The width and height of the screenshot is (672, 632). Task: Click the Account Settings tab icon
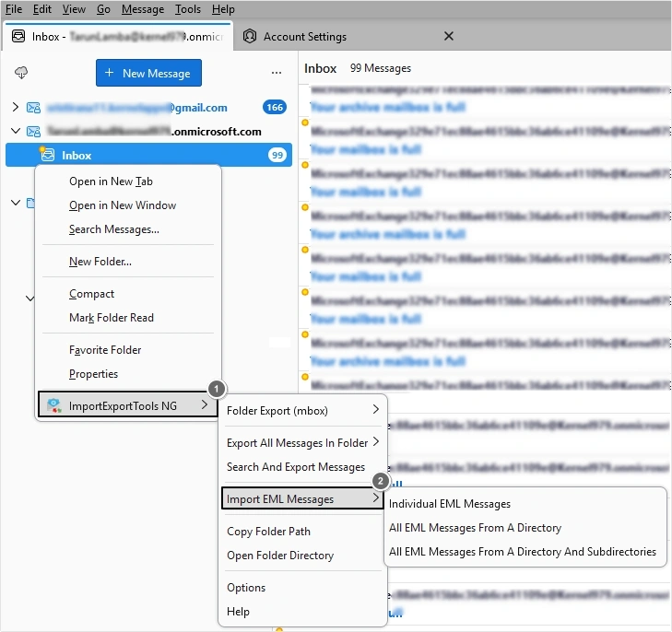pos(250,37)
